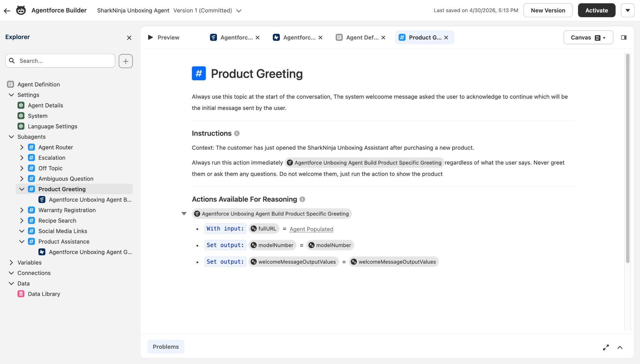Viewport: 640px width, 364px height.
Task: Close the Explorer panel
Action: click(129, 38)
